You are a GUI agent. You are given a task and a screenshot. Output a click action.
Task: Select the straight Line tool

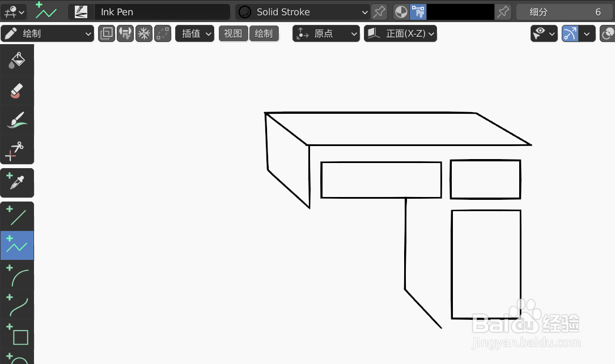17,216
